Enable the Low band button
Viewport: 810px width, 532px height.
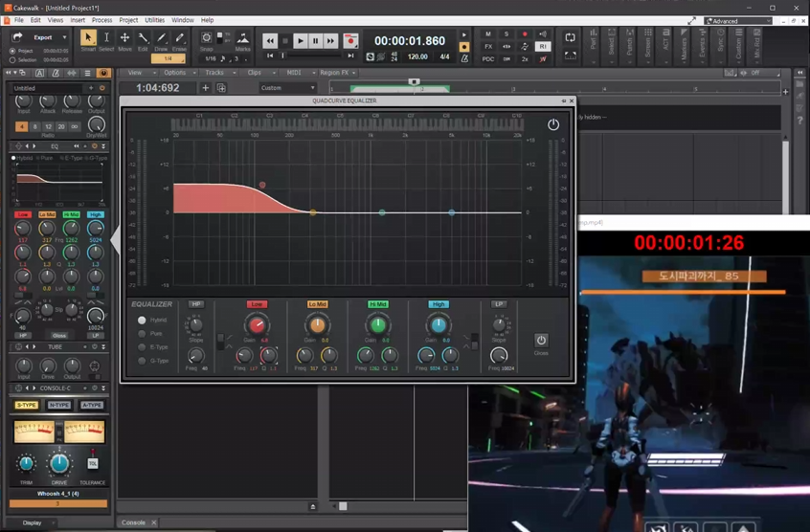[257, 304]
